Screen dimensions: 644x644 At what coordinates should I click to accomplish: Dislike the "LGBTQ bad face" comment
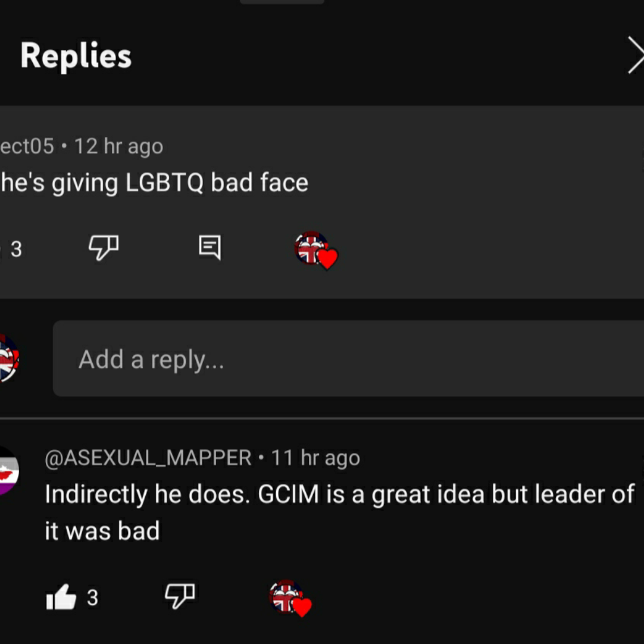(x=104, y=247)
